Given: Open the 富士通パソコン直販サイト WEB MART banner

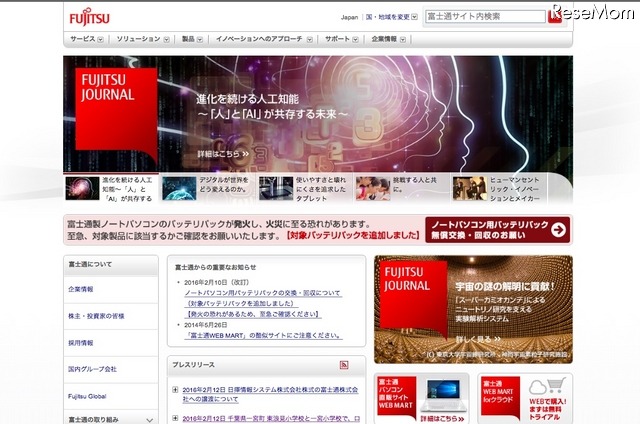Looking at the screenshot, I should (x=422, y=399).
